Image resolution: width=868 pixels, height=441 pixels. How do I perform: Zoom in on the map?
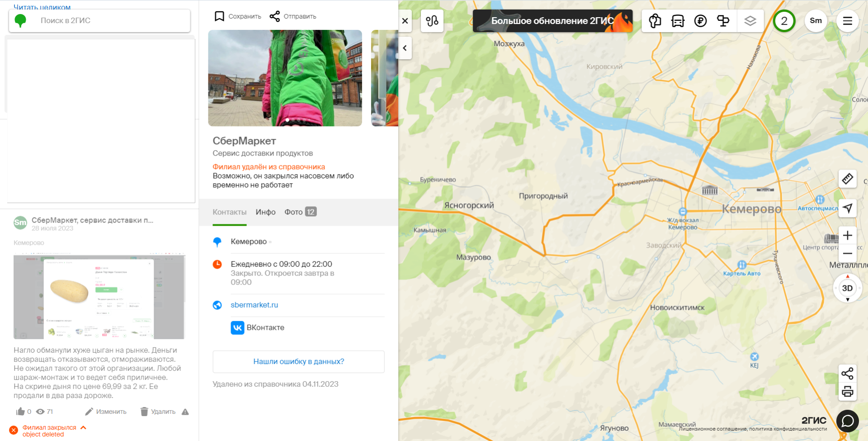pos(847,235)
